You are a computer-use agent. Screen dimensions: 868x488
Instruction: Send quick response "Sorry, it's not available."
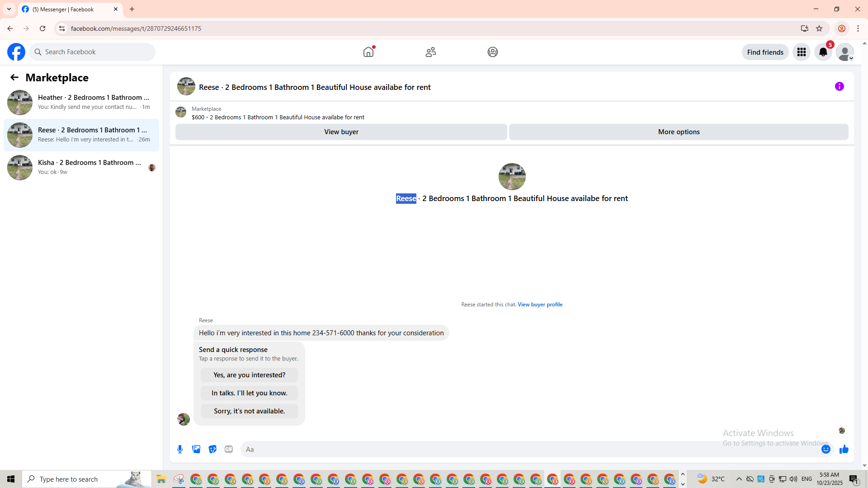tap(249, 411)
